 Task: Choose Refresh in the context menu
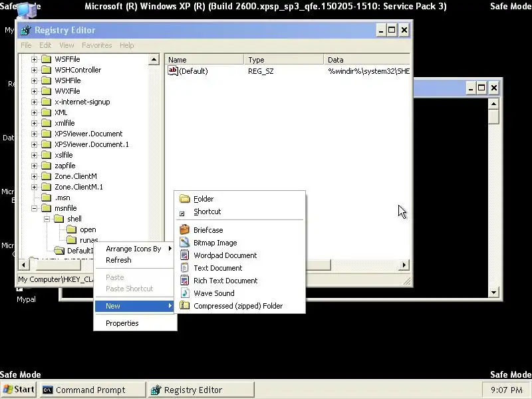[x=135, y=260]
